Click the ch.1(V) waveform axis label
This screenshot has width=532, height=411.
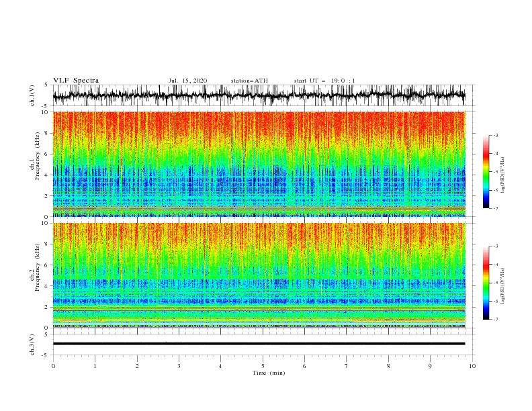pyautogui.click(x=32, y=95)
